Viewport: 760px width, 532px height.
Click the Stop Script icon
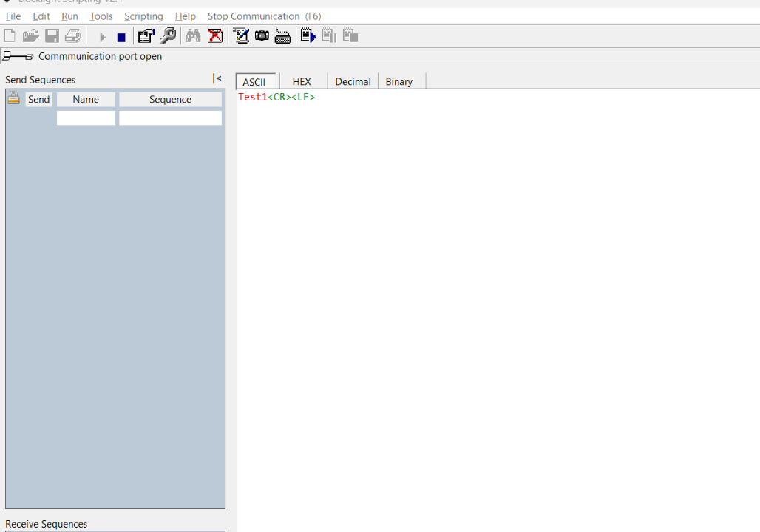(x=350, y=36)
